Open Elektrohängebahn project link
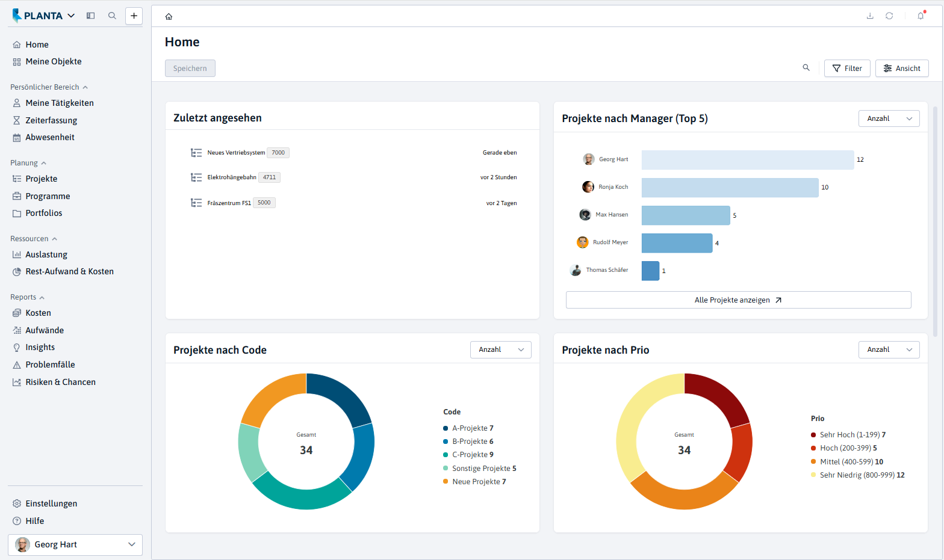944x560 pixels. coord(232,177)
